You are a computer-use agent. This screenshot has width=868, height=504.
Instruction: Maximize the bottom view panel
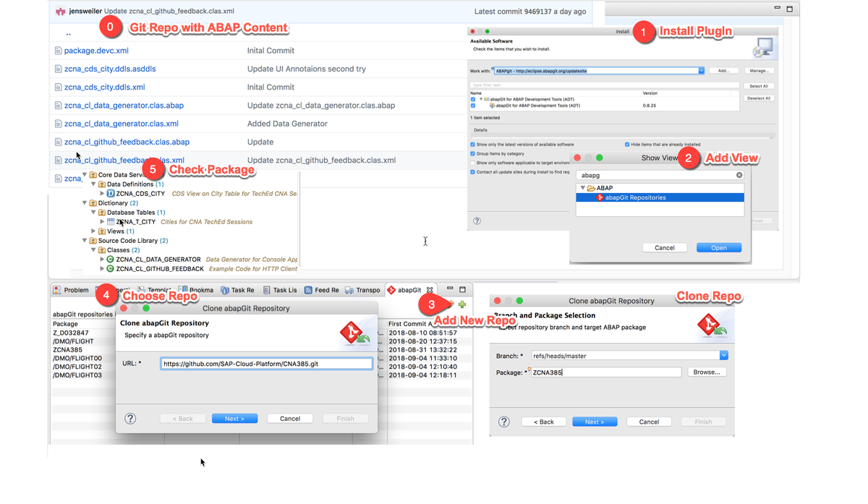point(463,289)
